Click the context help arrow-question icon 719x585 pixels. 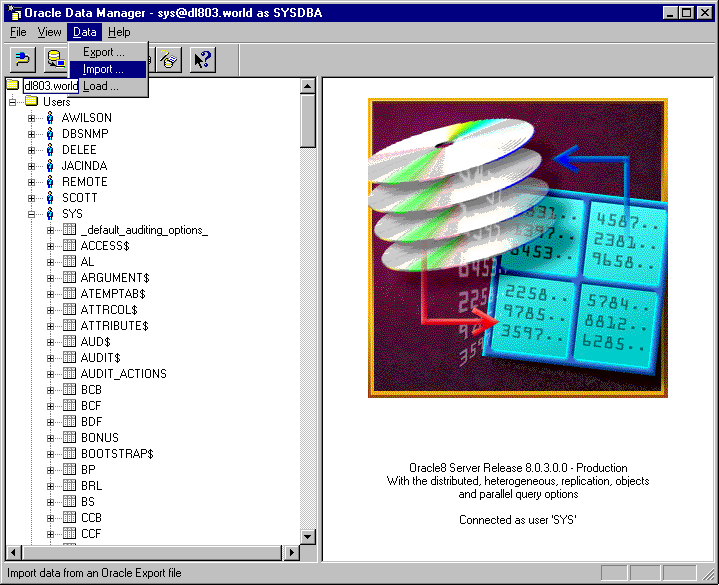pyautogui.click(x=203, y=60)
